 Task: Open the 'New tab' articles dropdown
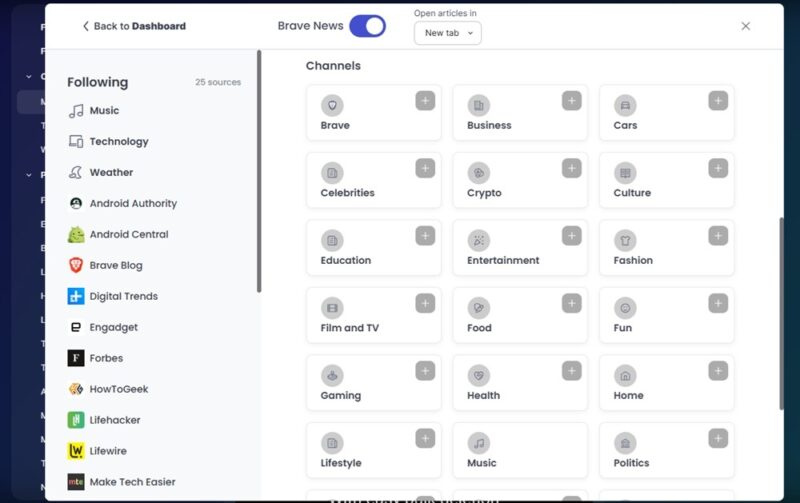pyautogui.click(x=447, y=33)
